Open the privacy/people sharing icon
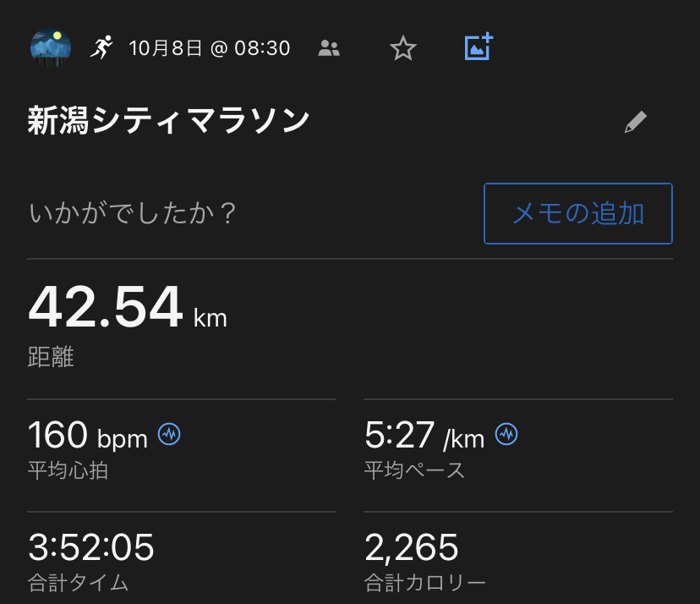 coord(329,48)
